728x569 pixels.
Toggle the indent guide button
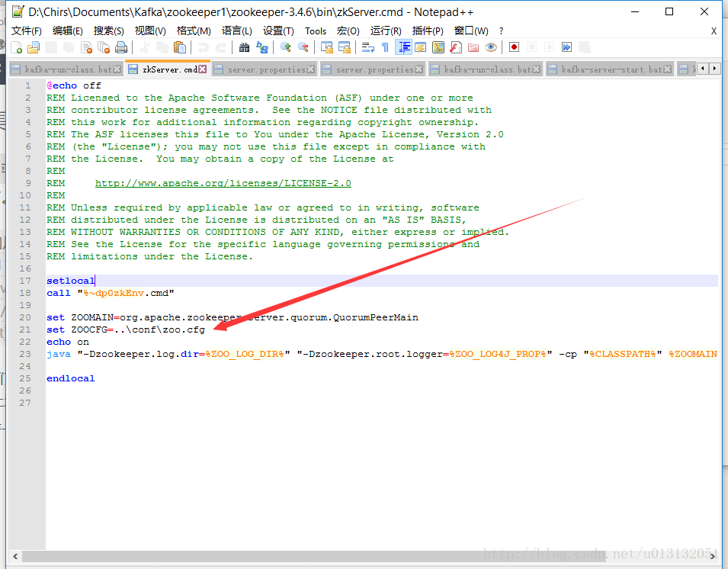[x=403, y=47]
